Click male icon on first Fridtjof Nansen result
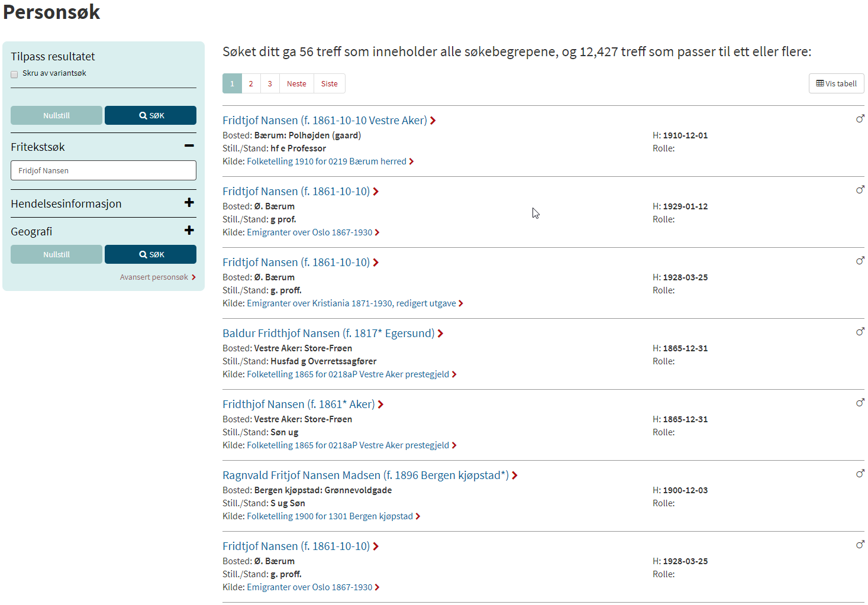 (x=860, y=119)
